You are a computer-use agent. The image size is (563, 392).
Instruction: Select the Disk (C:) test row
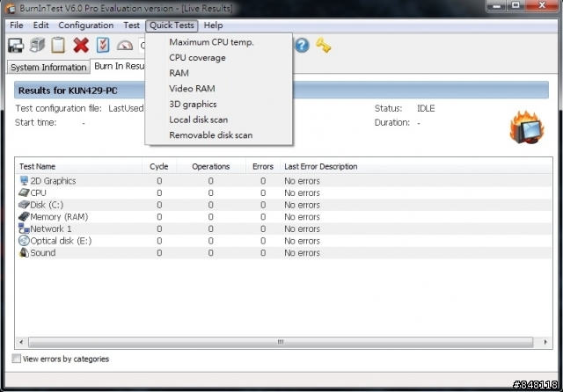point(283,205)
